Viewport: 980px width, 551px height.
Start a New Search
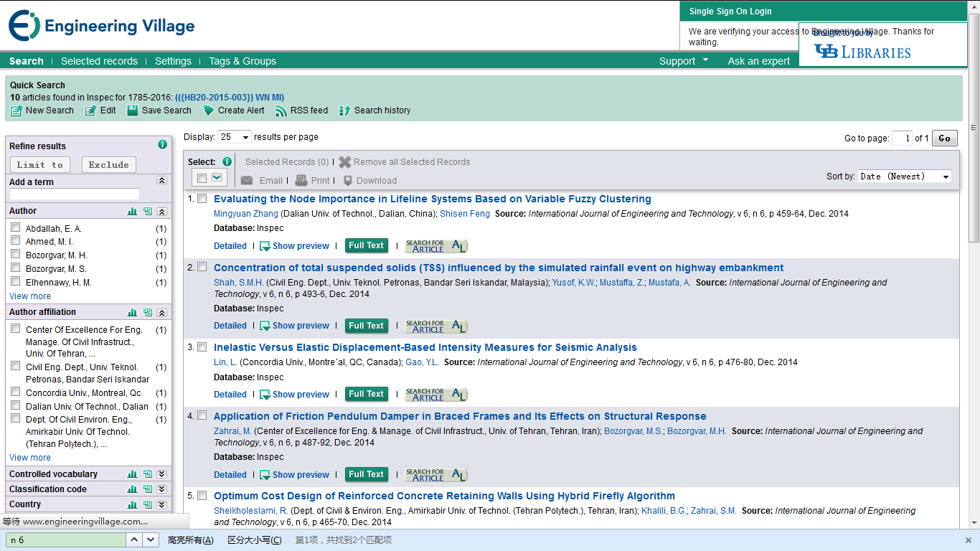click(x=42, y=110)
